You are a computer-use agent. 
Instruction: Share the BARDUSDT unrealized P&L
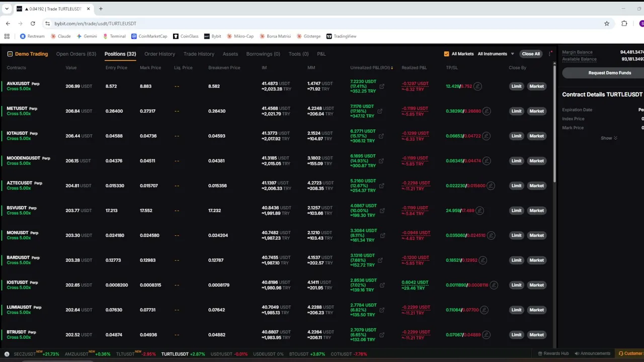[x=380, y=260]
